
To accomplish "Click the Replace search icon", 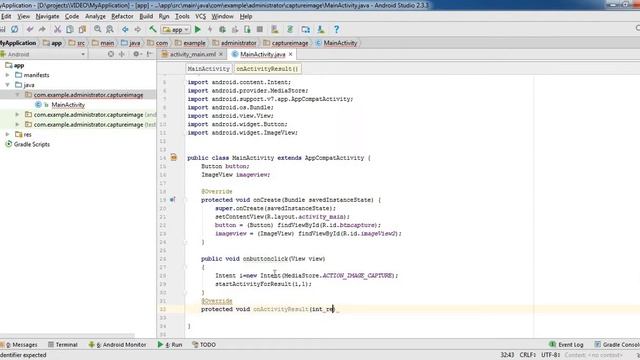I will pyautogui.click(x=110, y=29).
